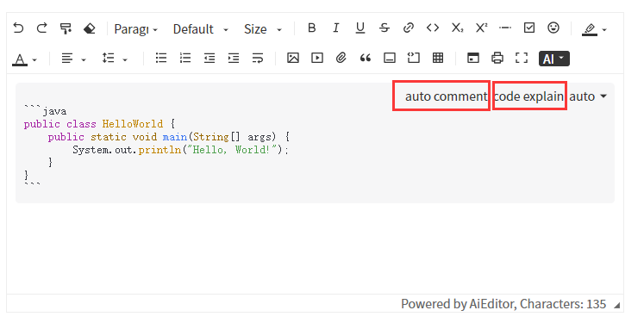Expand the Default font dropdown
Viewport: 644px width, 329px height.
click(200, 29)
